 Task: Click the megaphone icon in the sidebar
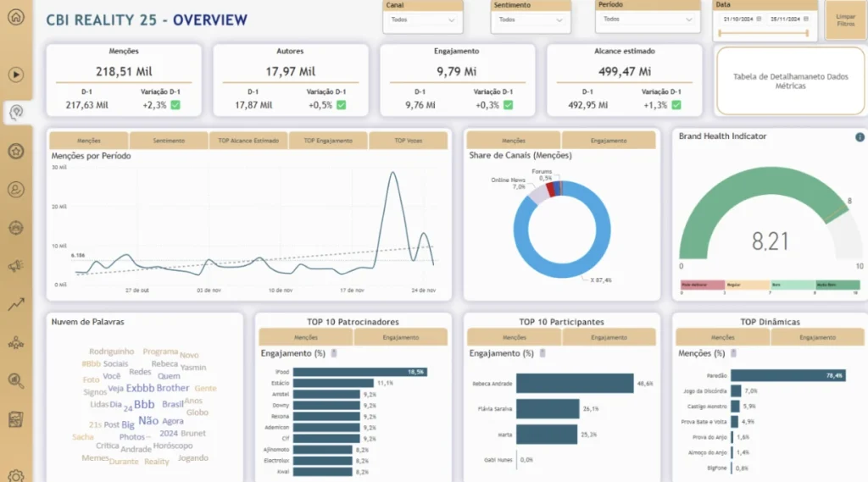(16, 266)
